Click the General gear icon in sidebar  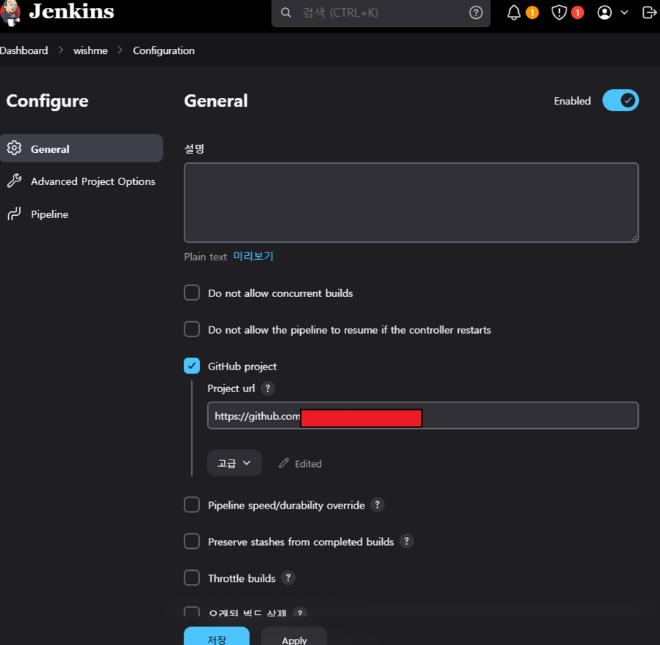[14, 148]
